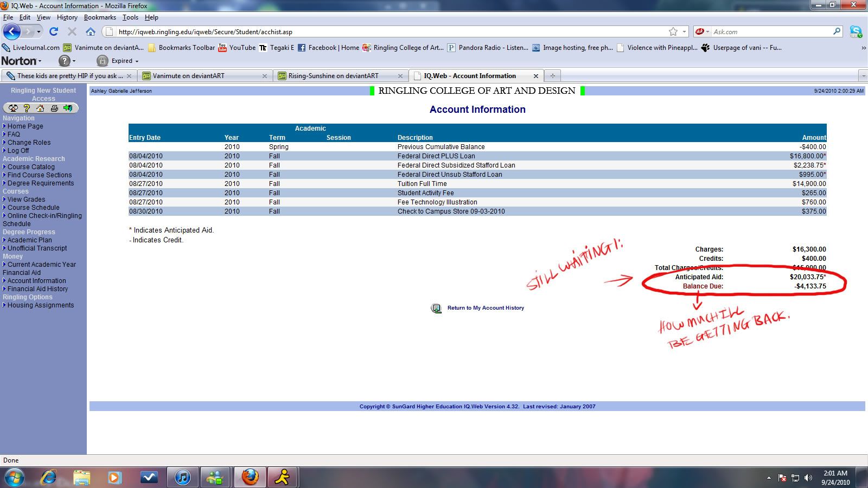Image resolution: width=868 pixels, height=488 pixels.
Task: Click the icon beside Return to My Account History
Action: (436, 308)
